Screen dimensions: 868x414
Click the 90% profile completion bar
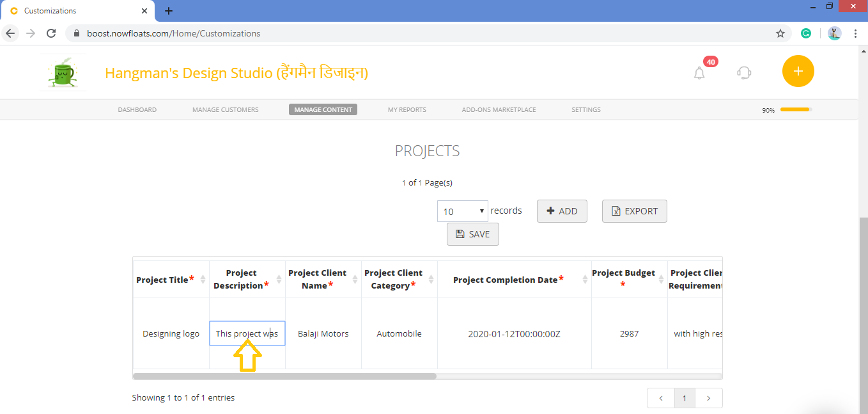click(x=795, y=109)
